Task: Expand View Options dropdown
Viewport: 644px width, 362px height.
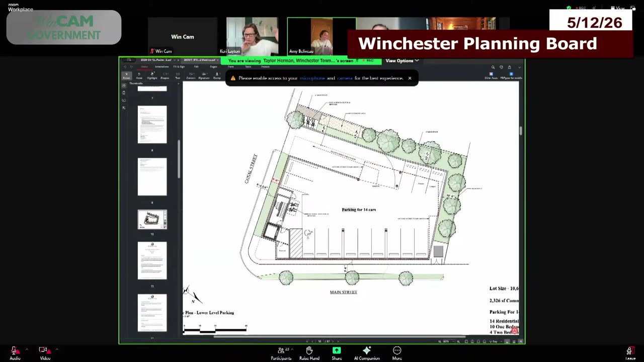Action: [402, 61]
